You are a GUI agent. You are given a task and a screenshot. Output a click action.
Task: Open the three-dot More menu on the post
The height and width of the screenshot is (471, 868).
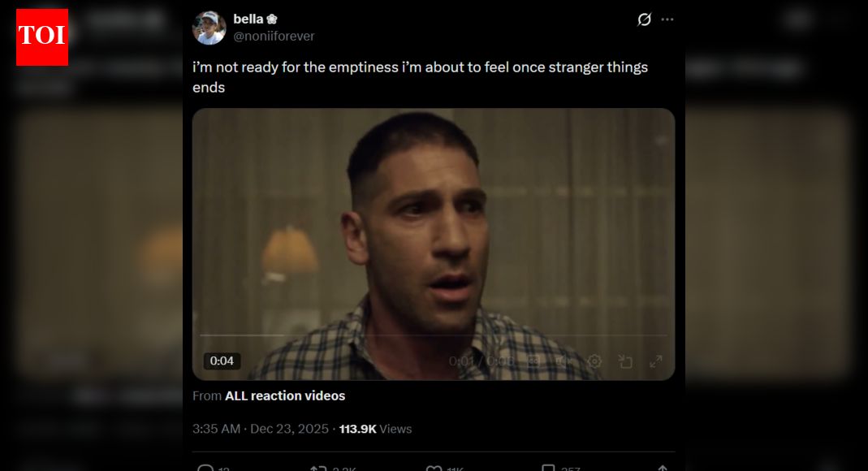pyautogui.click(x=667, y=19)
